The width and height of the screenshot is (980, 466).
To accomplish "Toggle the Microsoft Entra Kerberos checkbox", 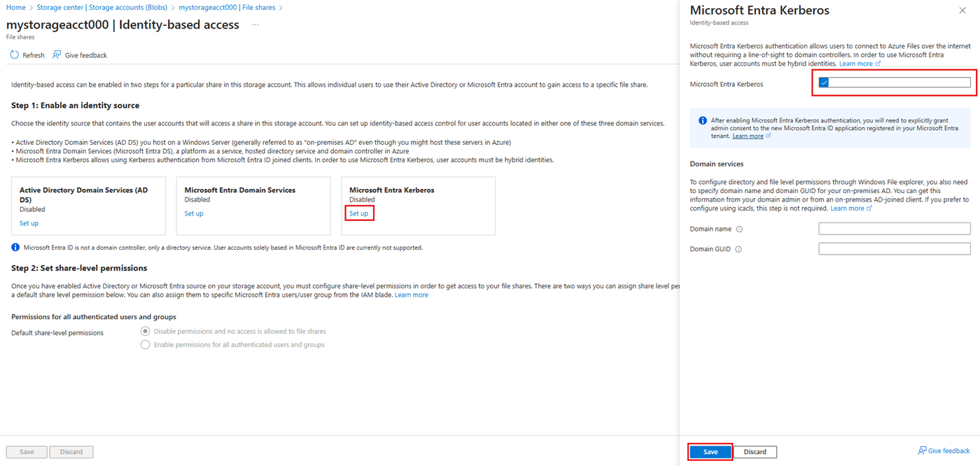I will [824, 83].
